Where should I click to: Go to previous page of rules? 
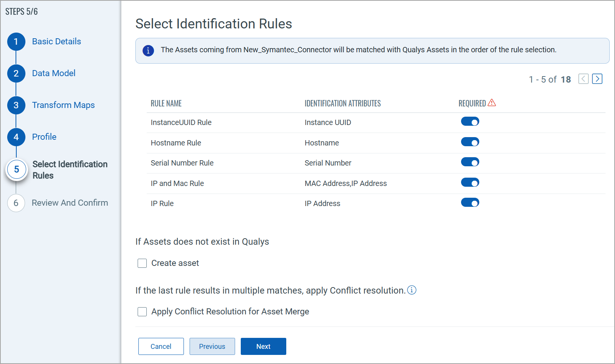[x=584, y=79]
